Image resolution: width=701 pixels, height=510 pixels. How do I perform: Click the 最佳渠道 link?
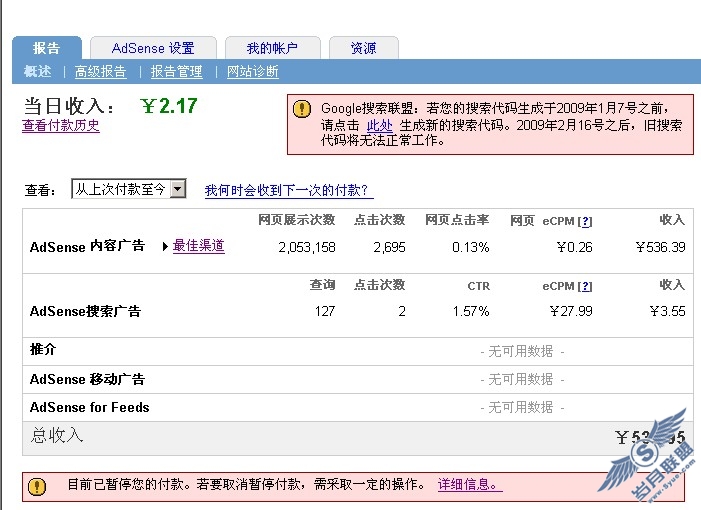(198, 245)
